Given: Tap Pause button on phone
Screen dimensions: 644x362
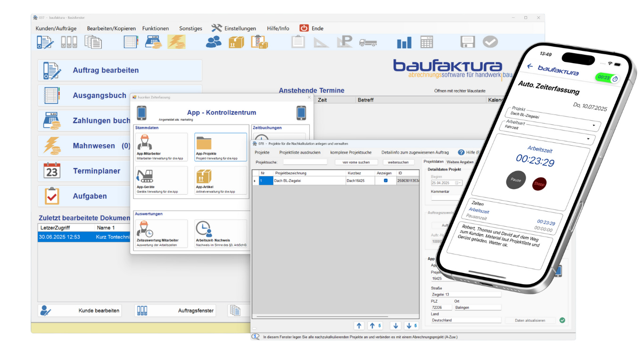Looking at the screenshot, I should 516,180.
